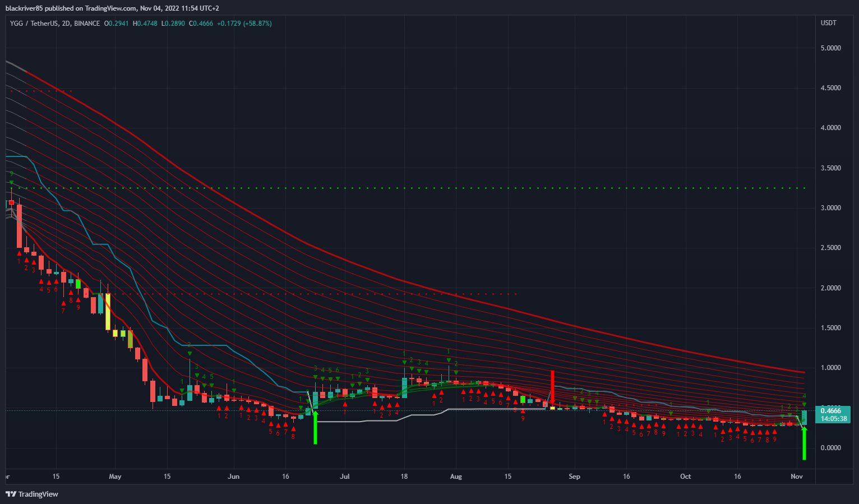Click the +0.1729 (+58.87%) change readout
The height and width of the screenshot is (504, 859).
tap(244, 24)
